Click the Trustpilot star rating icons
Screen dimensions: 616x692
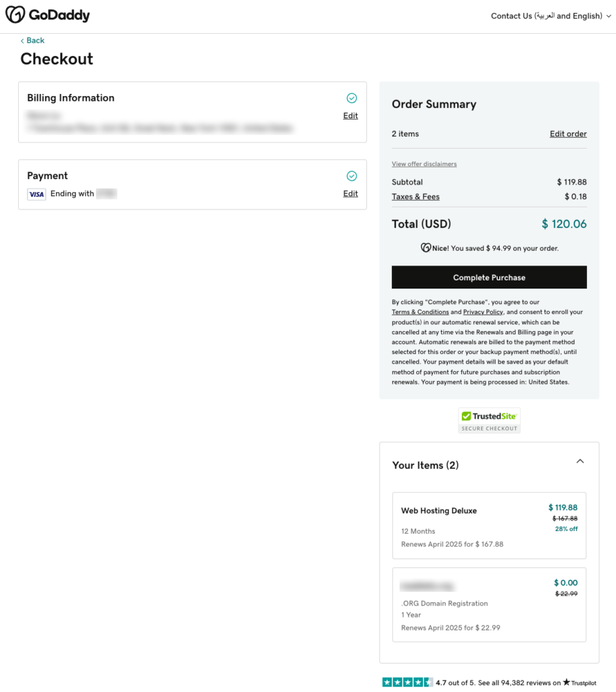[x=407, y=683]
